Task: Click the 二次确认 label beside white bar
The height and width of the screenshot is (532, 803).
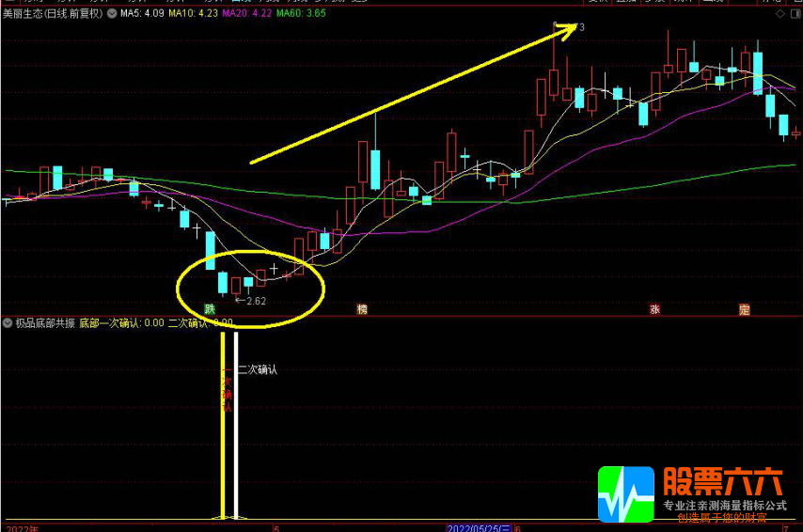Action: 258,369
